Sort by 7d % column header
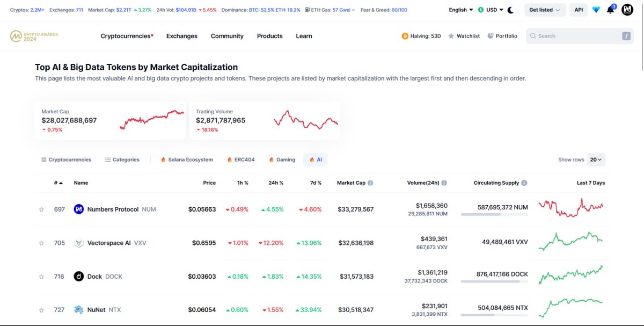644x326 pixels. pos(315,183)
